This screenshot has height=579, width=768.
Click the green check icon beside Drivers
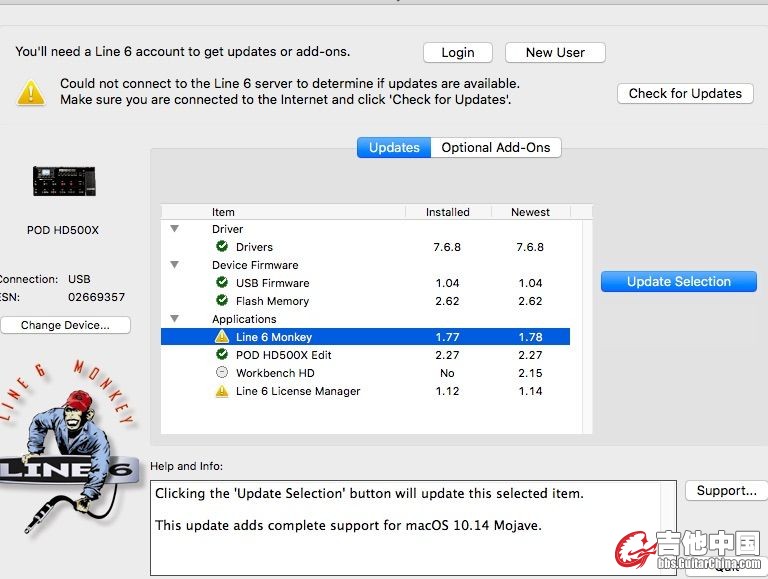tap(222, 247)
